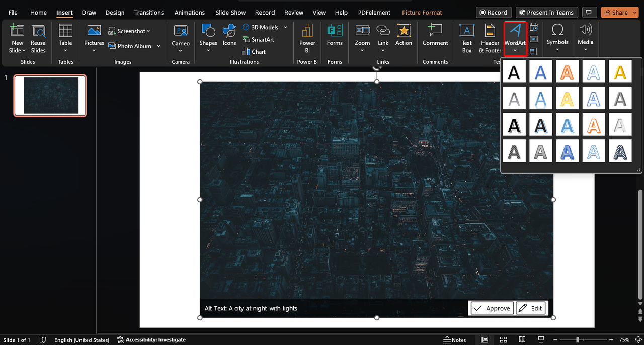Switch to the Transitions tab
The height and width of the screenshot is (345, 644).
(149, 13)
